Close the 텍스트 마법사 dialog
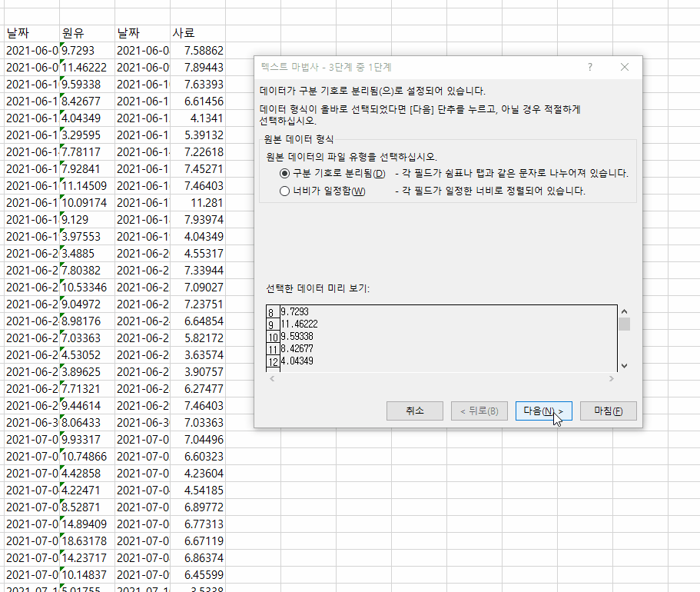The width and height of the screenshot is (700, 592). 625,67
